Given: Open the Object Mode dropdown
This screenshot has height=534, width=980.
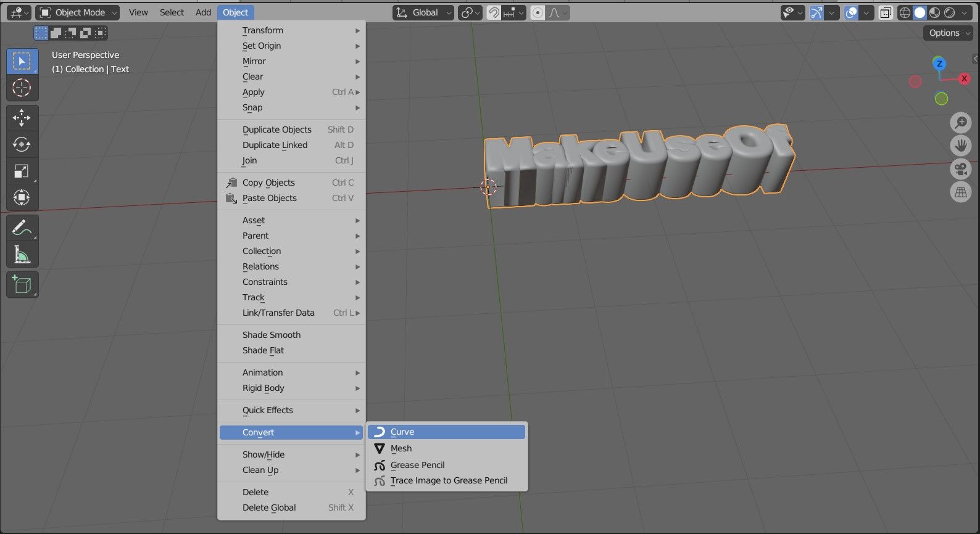Looking at the screenshot, I should (x=78, y=12).
